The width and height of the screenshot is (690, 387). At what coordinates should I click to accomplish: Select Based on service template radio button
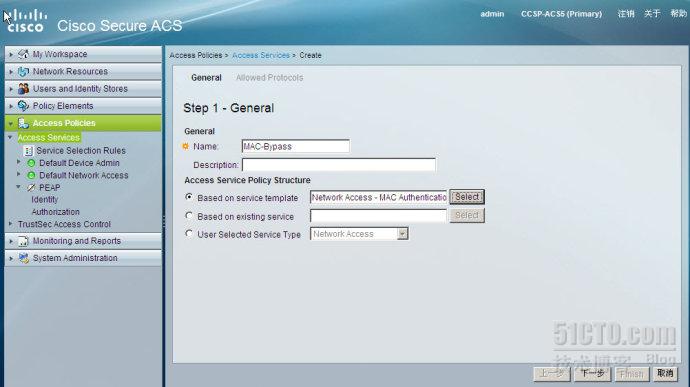tap(189, 197)
